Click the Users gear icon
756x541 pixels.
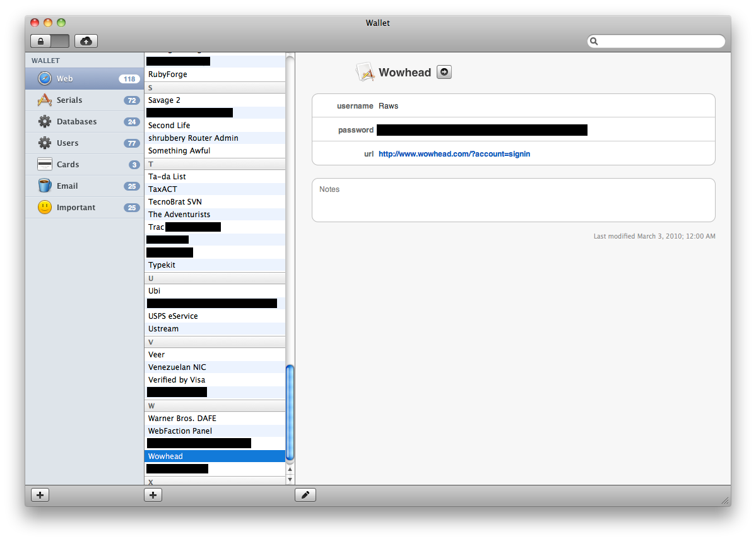point(45,143)
